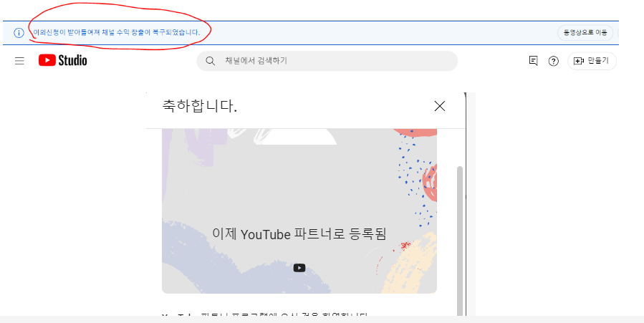Click the info icon in the banner

click(19, 33)
